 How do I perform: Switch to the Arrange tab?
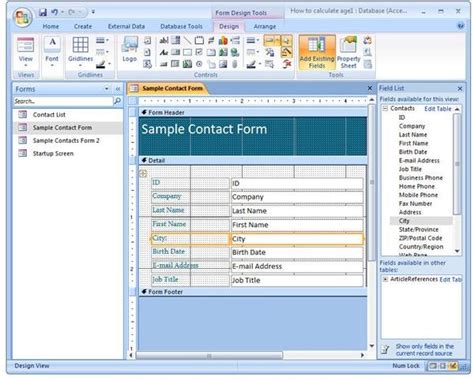[265, 26]
